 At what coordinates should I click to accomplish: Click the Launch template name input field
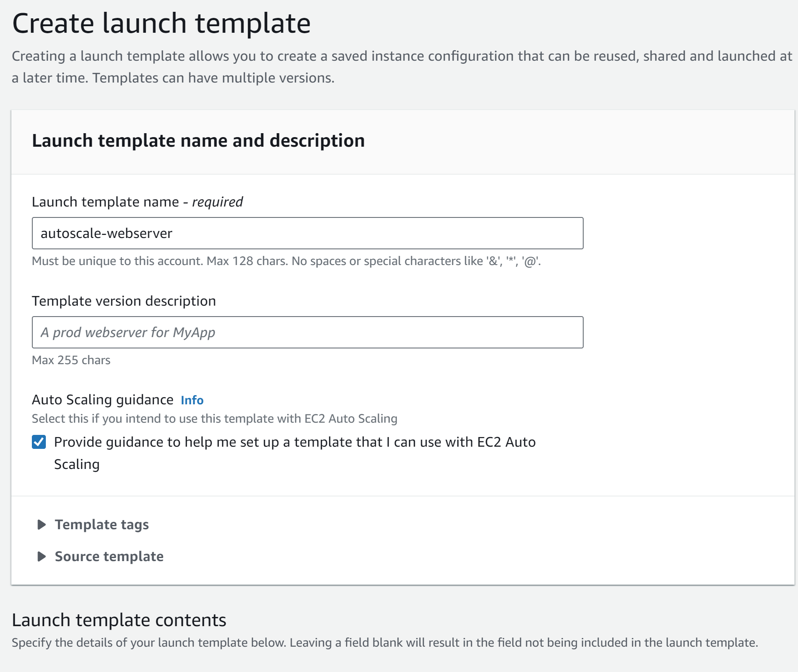(307, 233)
